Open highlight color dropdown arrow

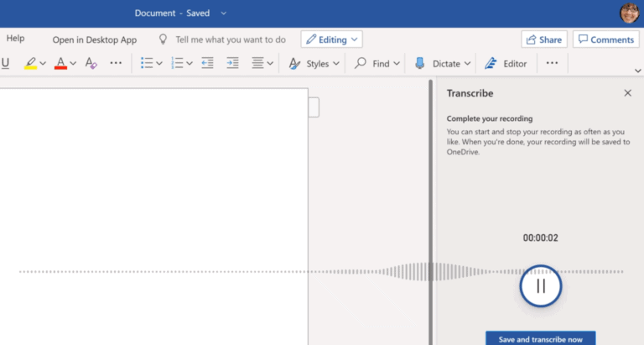pyautogui.click(x=43, y=64)
